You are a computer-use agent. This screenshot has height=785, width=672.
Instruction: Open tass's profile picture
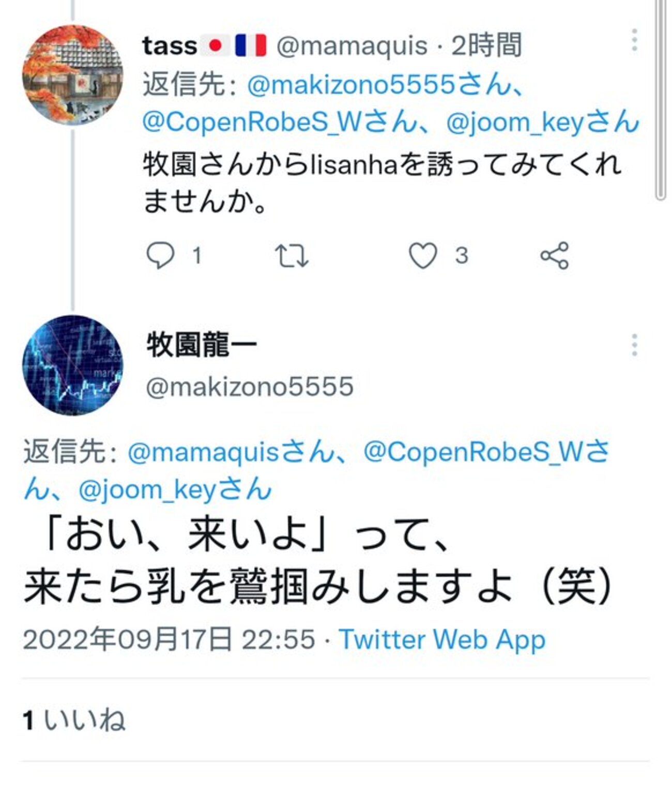[72, 75]
